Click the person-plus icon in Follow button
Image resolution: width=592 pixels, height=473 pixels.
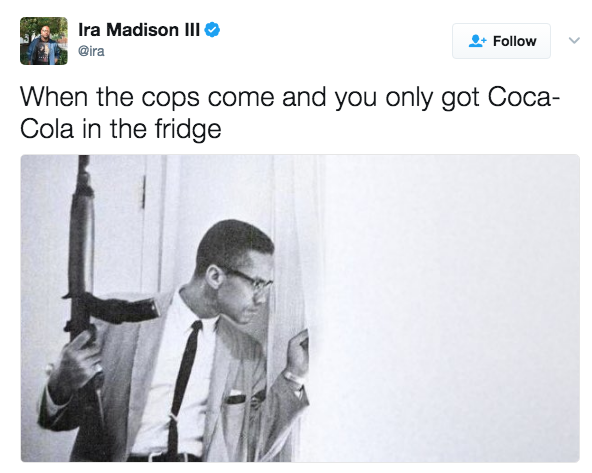click(477, 41)
